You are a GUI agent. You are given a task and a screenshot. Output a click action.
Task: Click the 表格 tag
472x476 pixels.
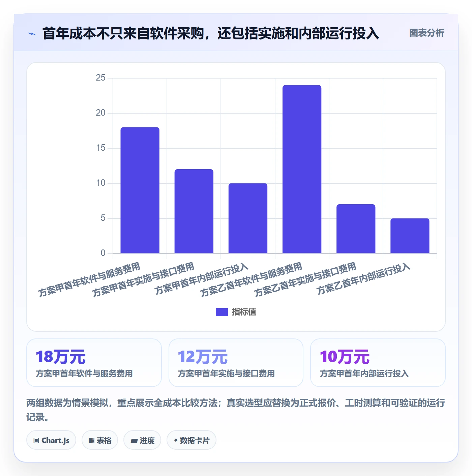[x=100, y=440]
